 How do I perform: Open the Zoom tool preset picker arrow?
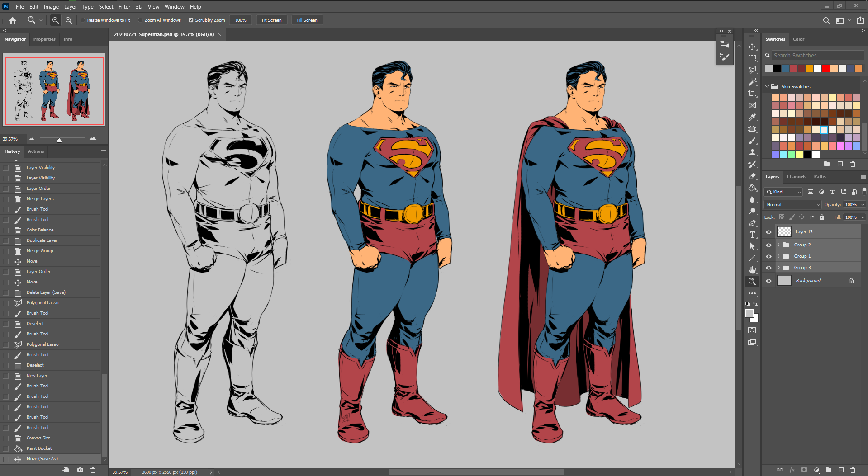41,20
